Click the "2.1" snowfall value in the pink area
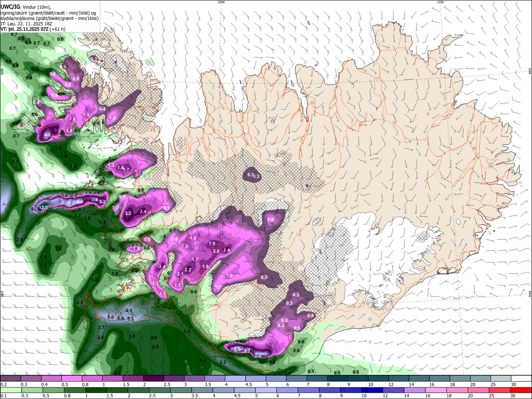This screenshot has height=399, width=532. click(180, 274)
